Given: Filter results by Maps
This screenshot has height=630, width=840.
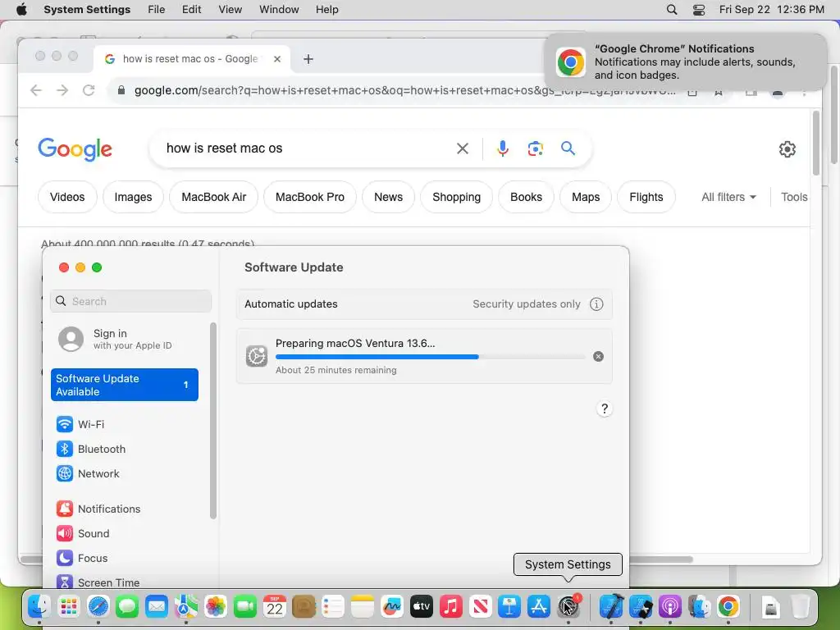Looking at the screenshot, I should tap(586, 197).
